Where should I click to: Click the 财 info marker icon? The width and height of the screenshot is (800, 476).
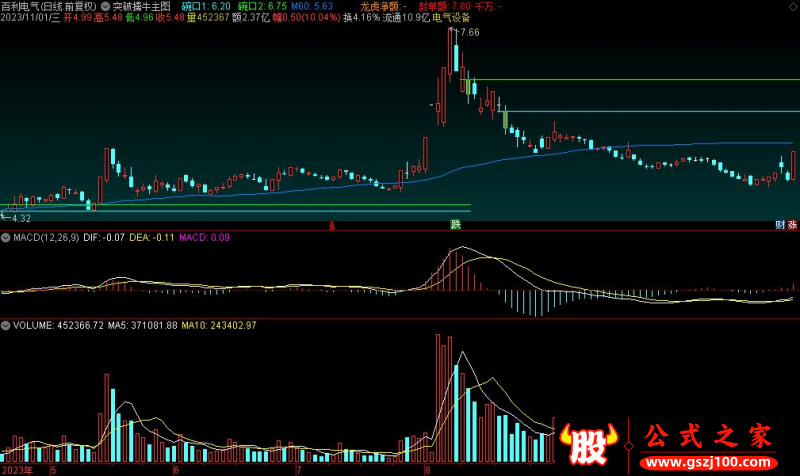click(780, 225)
